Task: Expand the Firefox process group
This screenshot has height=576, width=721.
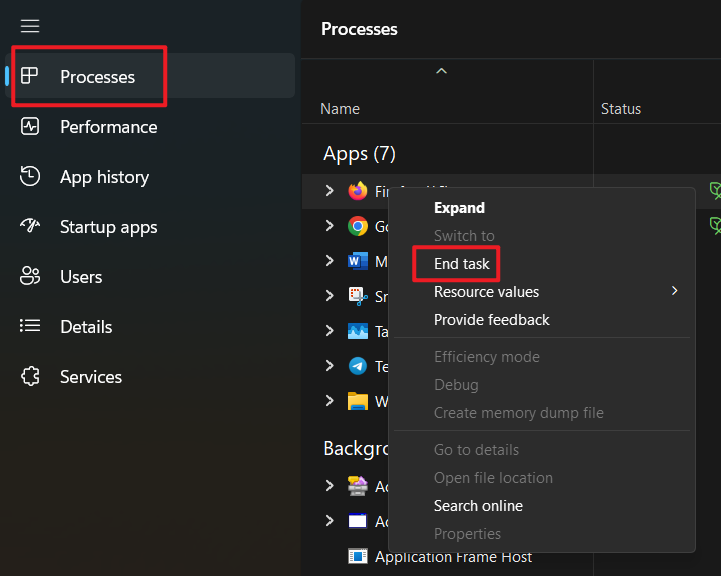Action: [329, 190]
